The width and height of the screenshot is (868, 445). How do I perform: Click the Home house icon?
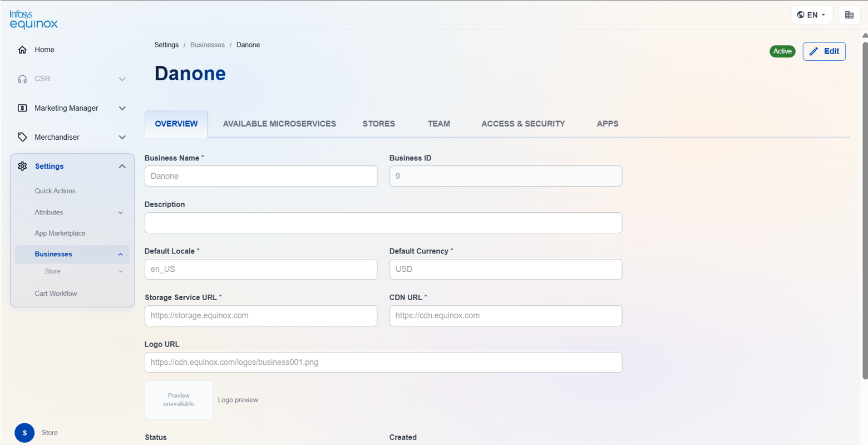[22, 50]
